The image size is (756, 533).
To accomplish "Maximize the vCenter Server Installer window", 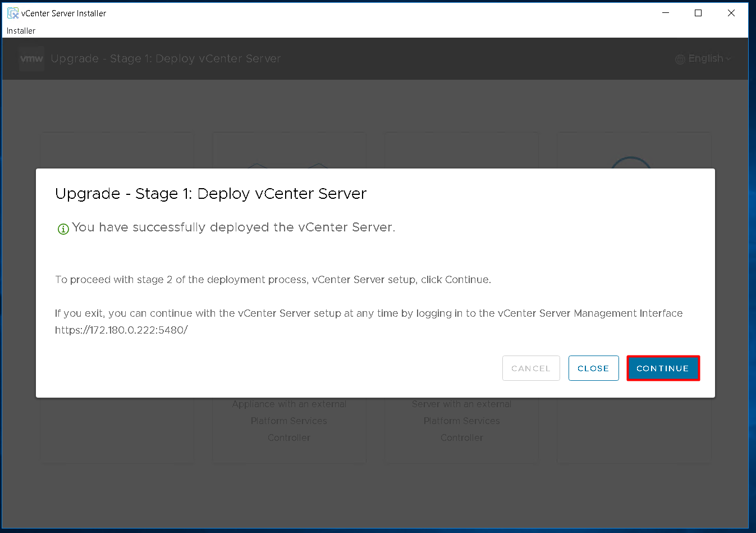I will pos(698,13).
